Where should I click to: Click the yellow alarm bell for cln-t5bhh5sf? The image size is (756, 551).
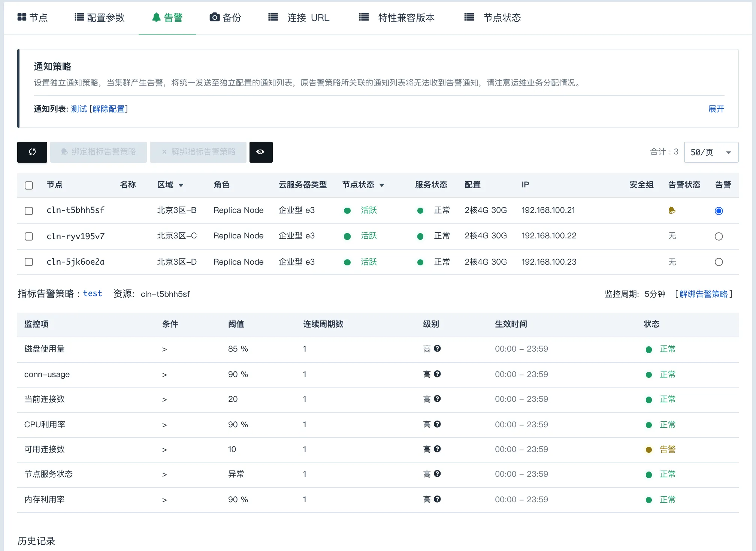coord(671,210)
